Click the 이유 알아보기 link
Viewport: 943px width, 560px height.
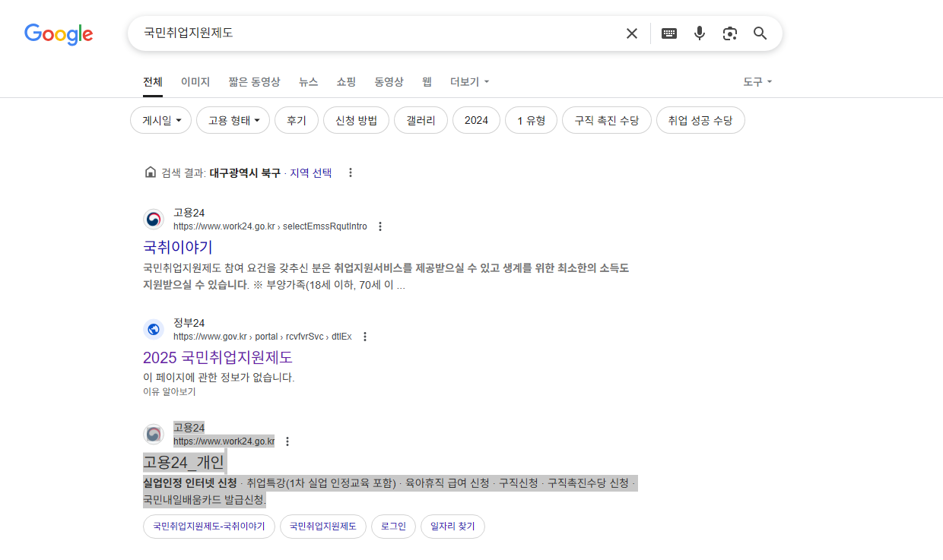click(x=169, y=391)
